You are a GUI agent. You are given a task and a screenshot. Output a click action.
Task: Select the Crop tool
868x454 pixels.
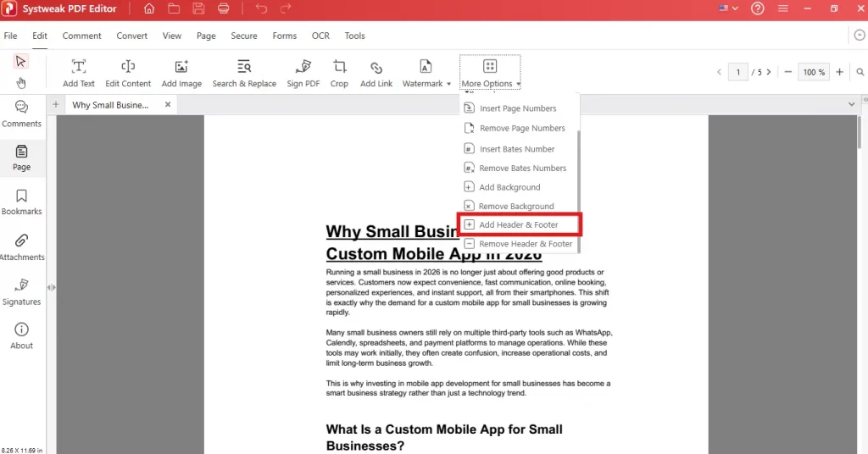pyautogui.click(x=339, y=73)
